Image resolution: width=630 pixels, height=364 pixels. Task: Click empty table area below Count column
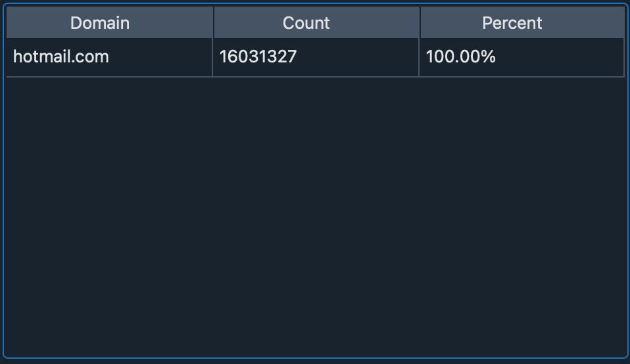[x=316, y=217]
